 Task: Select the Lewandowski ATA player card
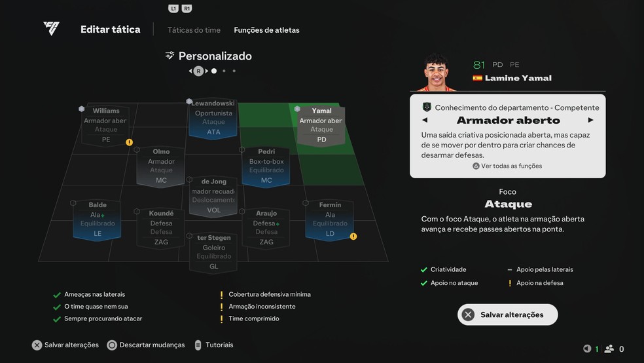click(x=213, y=118)
